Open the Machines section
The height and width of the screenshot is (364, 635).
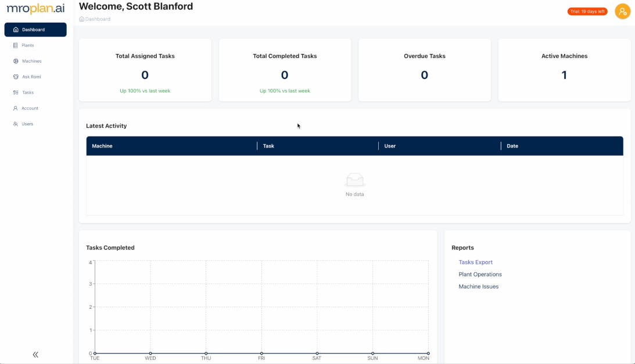[35, 61]
